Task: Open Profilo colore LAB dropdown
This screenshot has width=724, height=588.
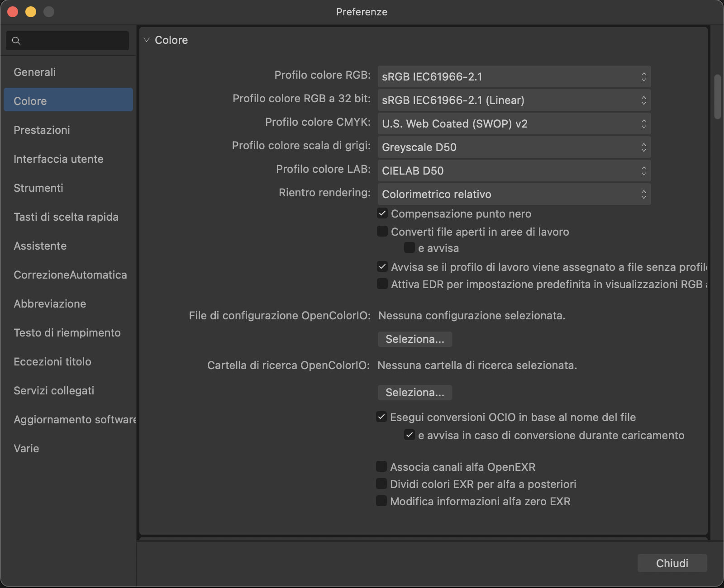Action: tap(514, 171)
